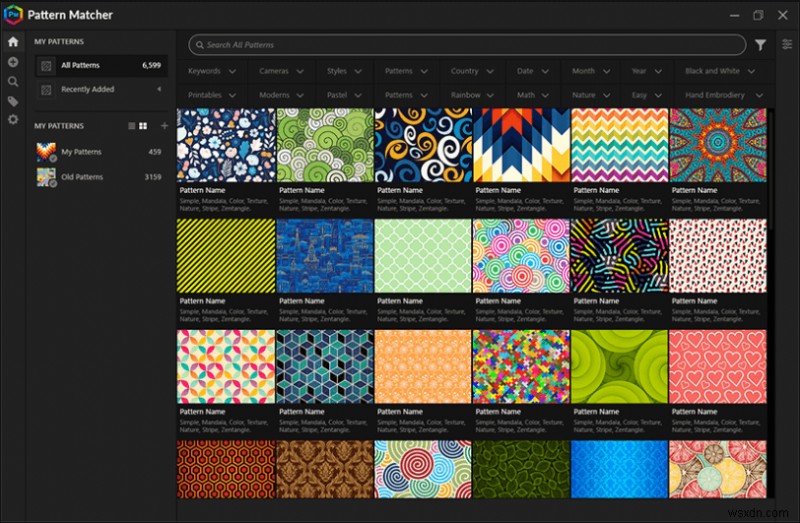800x523 pixels.
Task: Open the Old Patterns collection
Action: 82,177
